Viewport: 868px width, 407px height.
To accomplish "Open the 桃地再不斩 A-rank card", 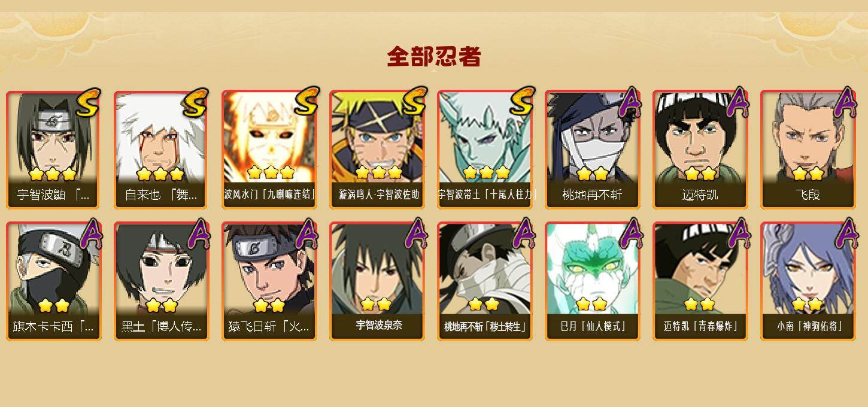I will pos(593,150).
